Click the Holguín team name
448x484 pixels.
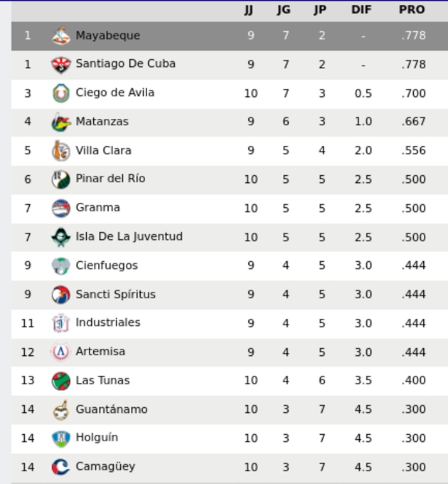(97, 438)
